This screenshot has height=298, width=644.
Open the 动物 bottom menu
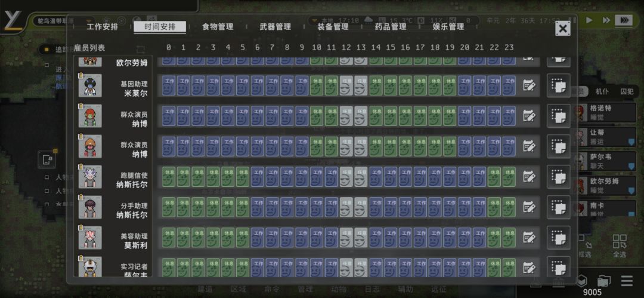click(339, 289)
